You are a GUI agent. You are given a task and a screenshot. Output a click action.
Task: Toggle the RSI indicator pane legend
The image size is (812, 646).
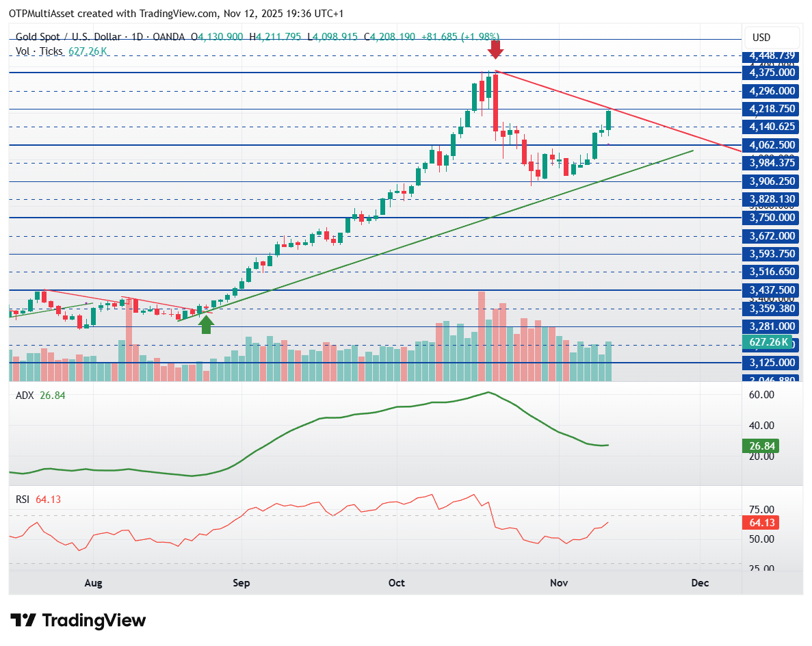click(x=24, y=500)
